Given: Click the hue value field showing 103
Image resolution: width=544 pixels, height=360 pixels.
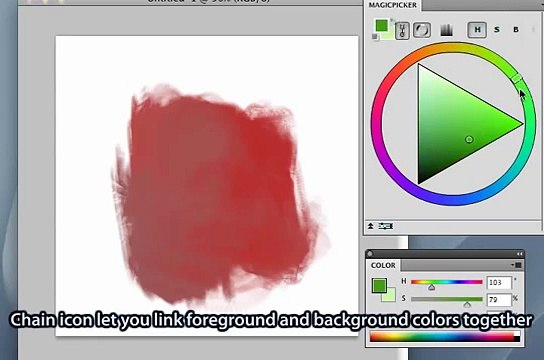Looking at the screenshot, I should pos(499,283).
